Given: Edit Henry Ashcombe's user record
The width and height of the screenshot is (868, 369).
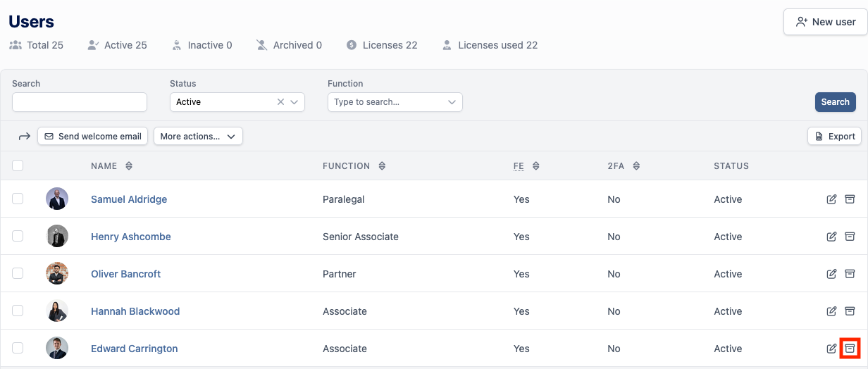Looking at the screenshot, I should click(831, 237).
